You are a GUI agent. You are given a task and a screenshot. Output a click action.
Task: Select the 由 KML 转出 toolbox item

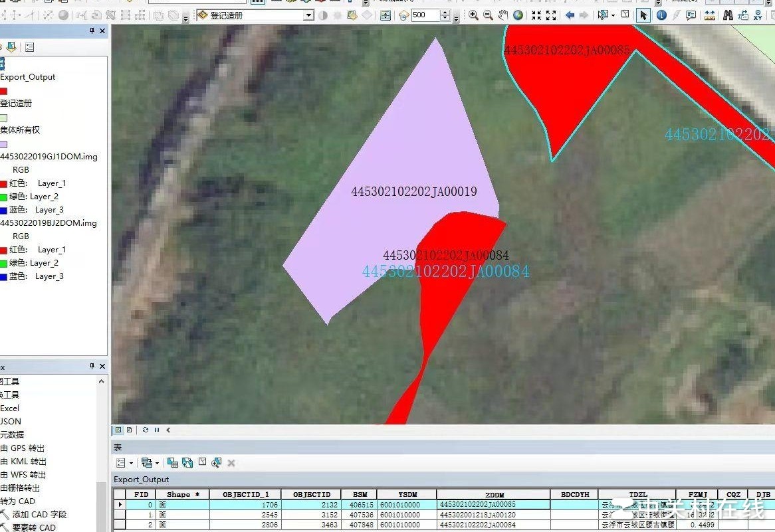[23, 461]
